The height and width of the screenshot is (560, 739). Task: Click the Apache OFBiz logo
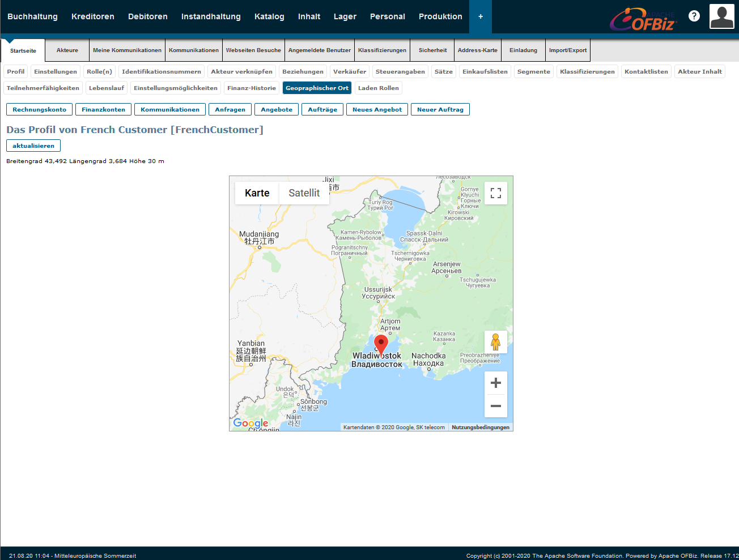click(x=643, y=19)
